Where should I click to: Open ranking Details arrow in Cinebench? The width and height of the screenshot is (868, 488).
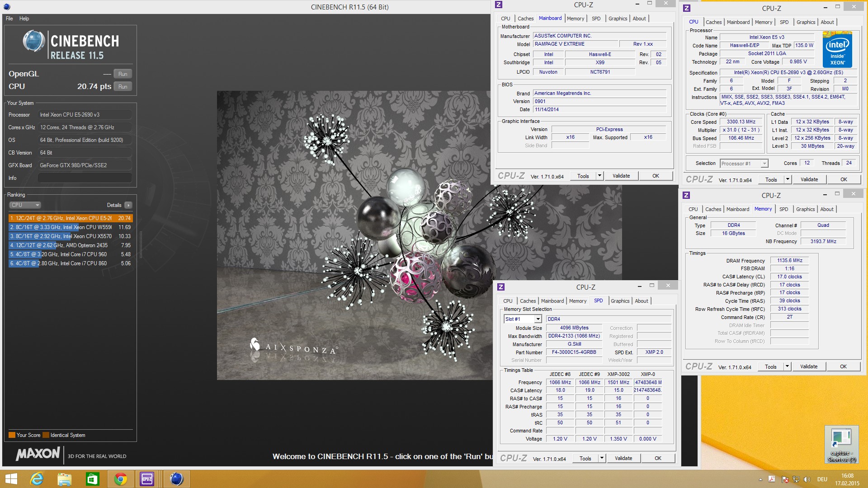(128, 205)
